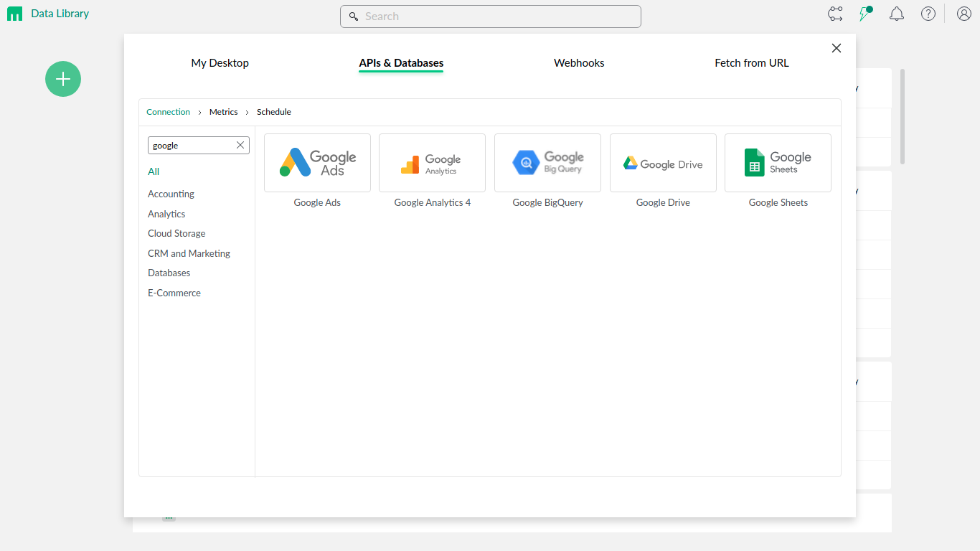This screenshot has height=551, width=980.
Task: Click the Google Analytics 4 caption label
Action: tap(432, 202)
